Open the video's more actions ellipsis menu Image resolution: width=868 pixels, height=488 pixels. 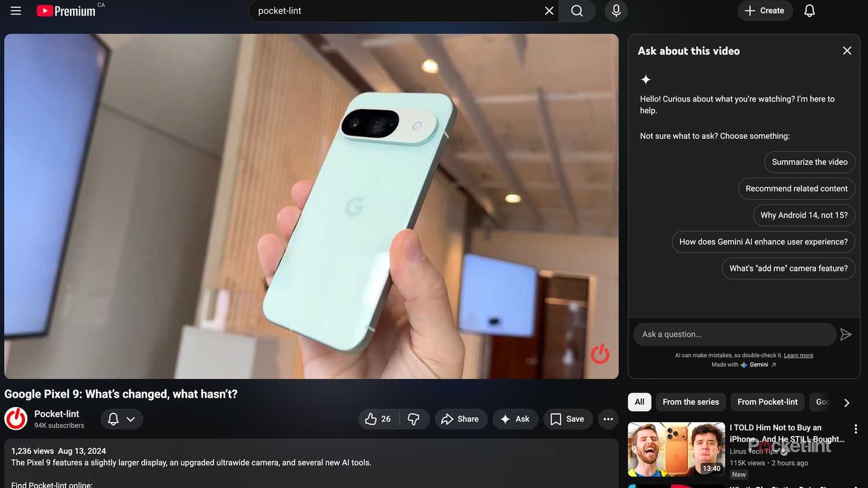click(608, 419)
